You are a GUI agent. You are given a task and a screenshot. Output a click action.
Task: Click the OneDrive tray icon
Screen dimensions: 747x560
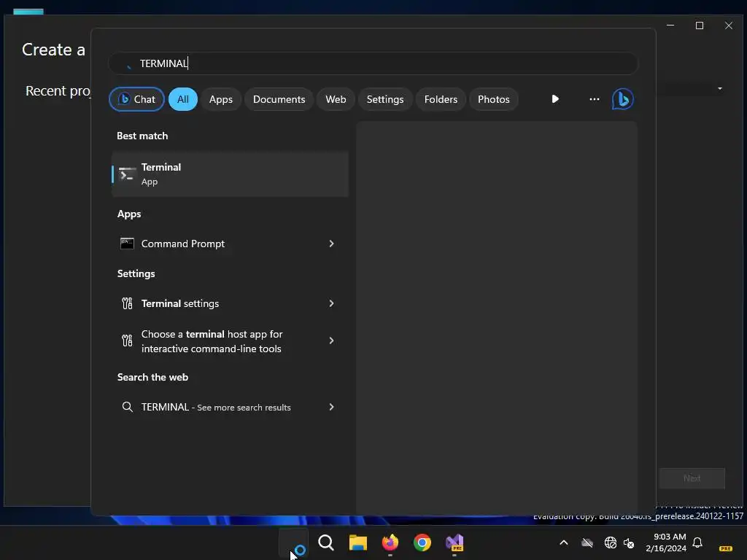pos(587,542)
